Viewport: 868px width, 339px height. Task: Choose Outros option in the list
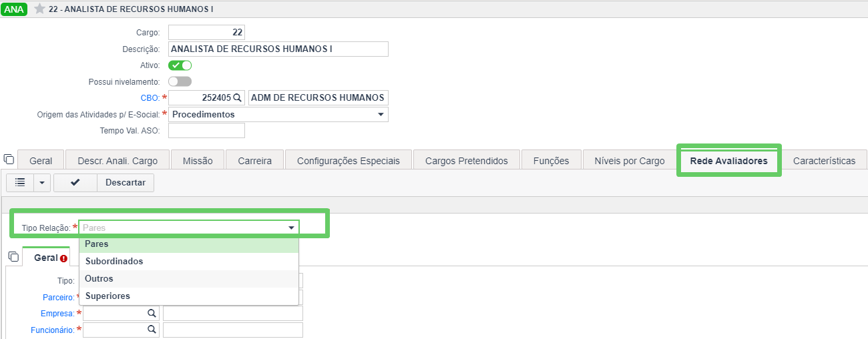pos(189,279)
